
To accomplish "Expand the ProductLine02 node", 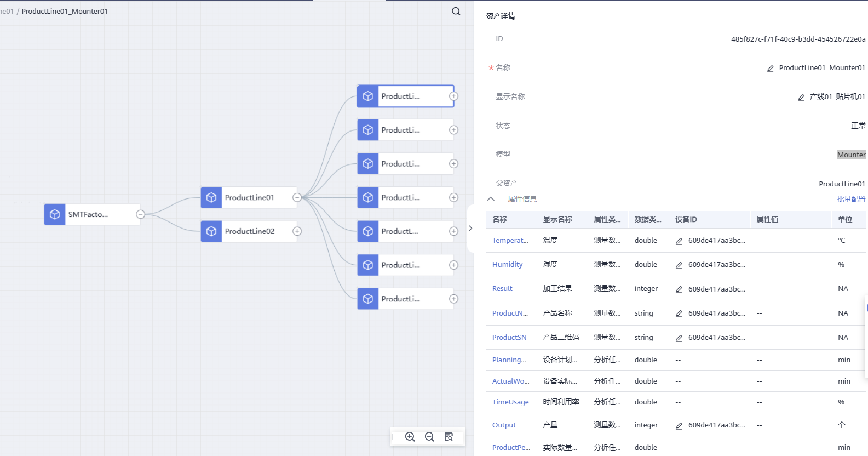I will pyautogui.click(x=297, y=231).
